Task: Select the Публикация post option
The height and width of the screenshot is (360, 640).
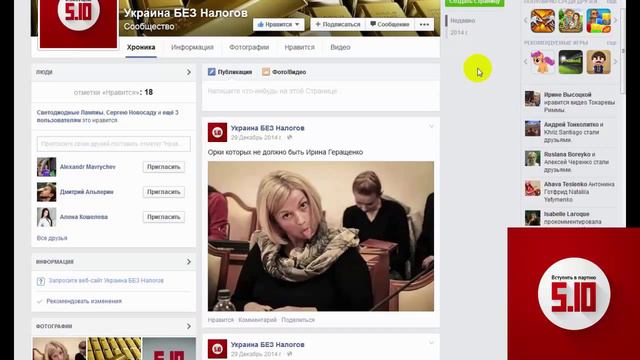Action: pyautogui.click(x=230, y=72)
